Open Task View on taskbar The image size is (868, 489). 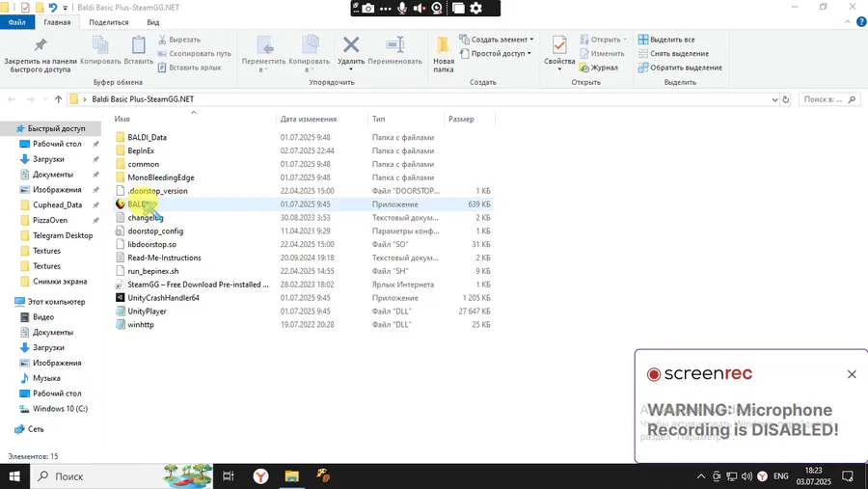pyautogui.click(x=228, y=476)
